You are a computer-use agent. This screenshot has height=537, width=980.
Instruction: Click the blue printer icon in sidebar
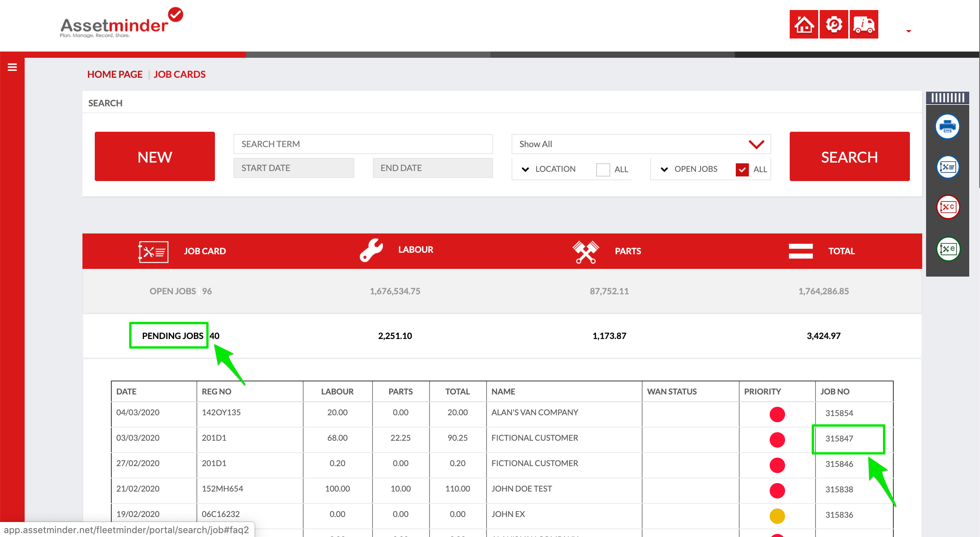947,126
